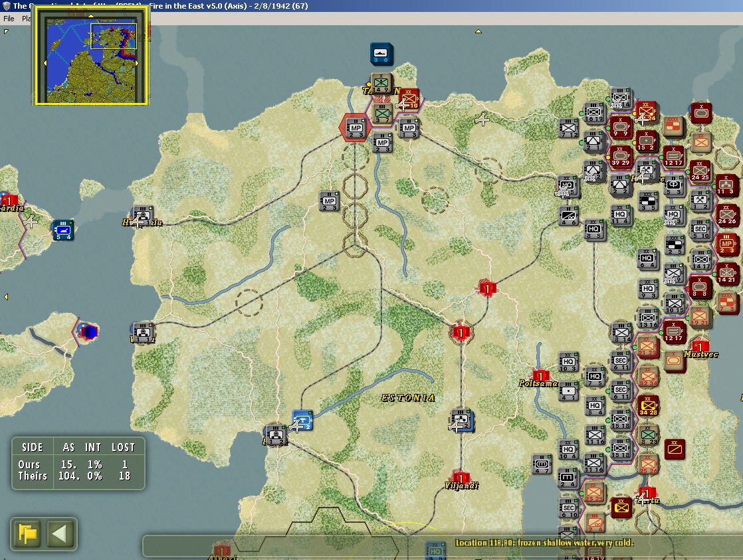Select the blue naval unit 3-6 offshore
The width and height of the screenshot is (743, 560).
381,54
